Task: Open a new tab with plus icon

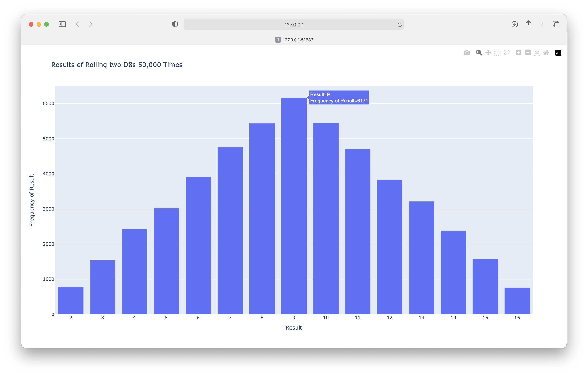Action: pos(542,24)
